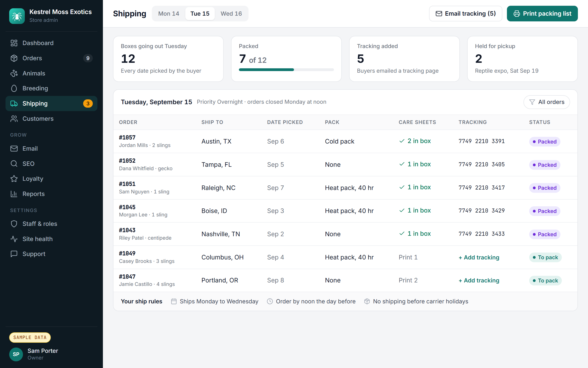Click the Date Picked column header
This screenshot has height=368, width=588.
coord(285,122)
